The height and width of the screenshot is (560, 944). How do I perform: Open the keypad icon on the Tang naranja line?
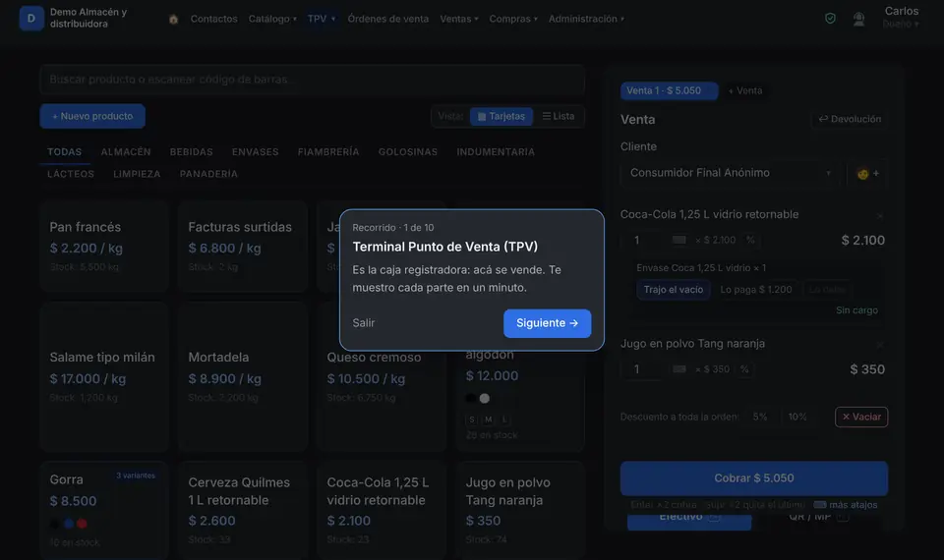[679, 369]
